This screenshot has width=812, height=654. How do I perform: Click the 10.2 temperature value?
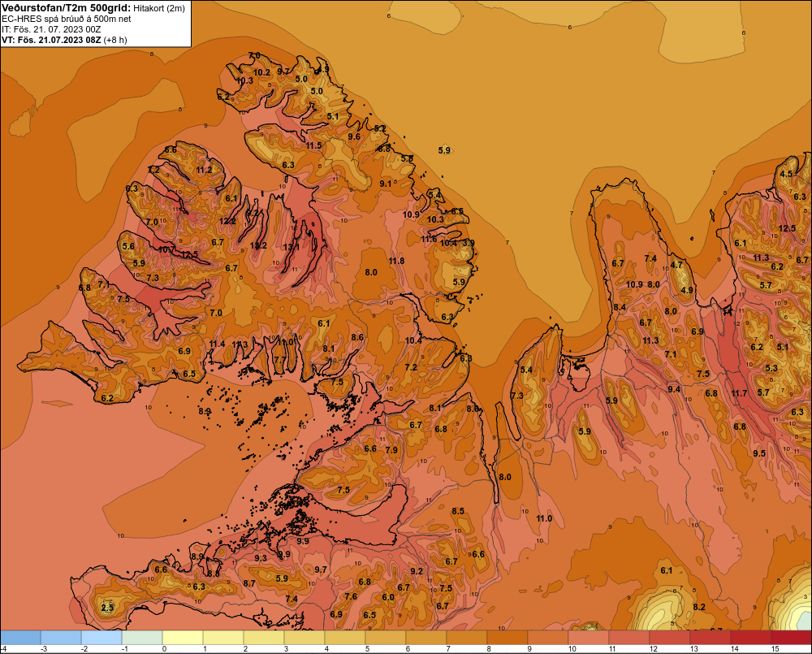[x=261, y=72]
